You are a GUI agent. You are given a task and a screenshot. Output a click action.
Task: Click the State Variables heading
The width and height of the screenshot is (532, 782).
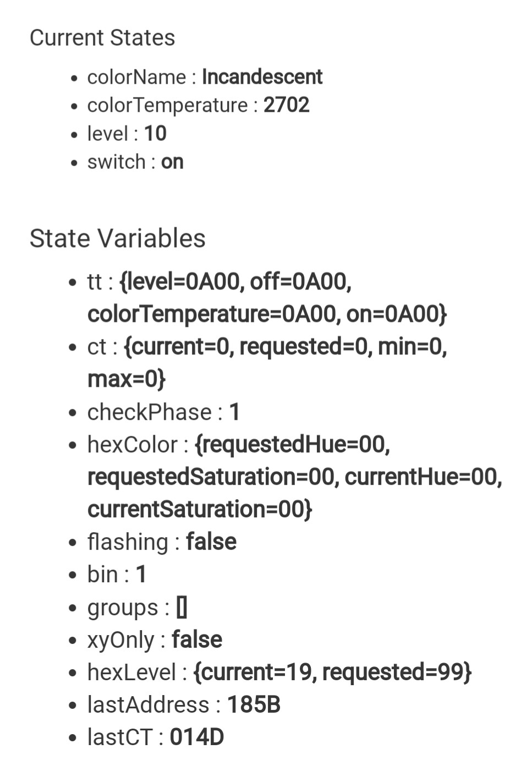point(118,239)
